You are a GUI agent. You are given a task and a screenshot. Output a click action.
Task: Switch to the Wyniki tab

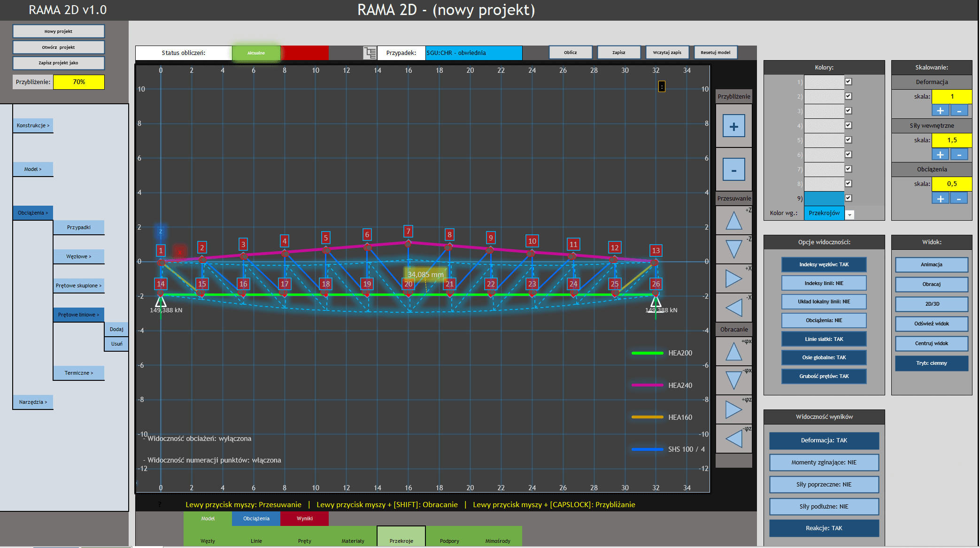tap(304, 518)
